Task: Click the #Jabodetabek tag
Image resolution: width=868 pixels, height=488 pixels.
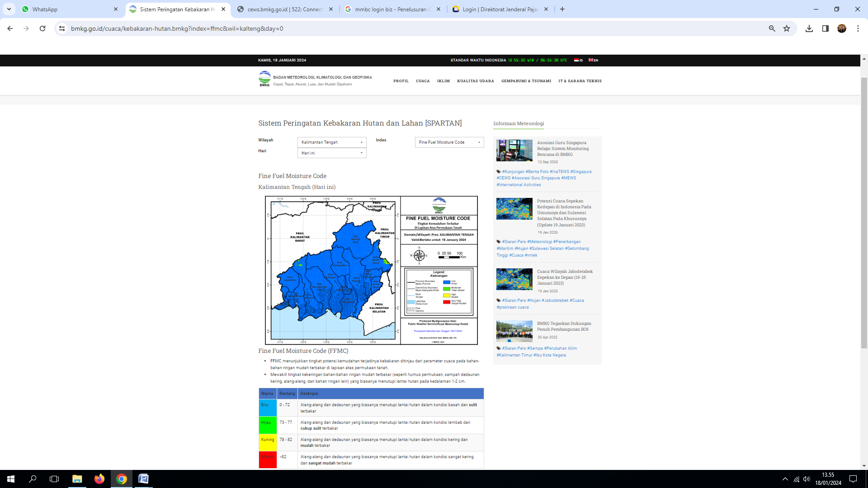Action: coord(555,300)
